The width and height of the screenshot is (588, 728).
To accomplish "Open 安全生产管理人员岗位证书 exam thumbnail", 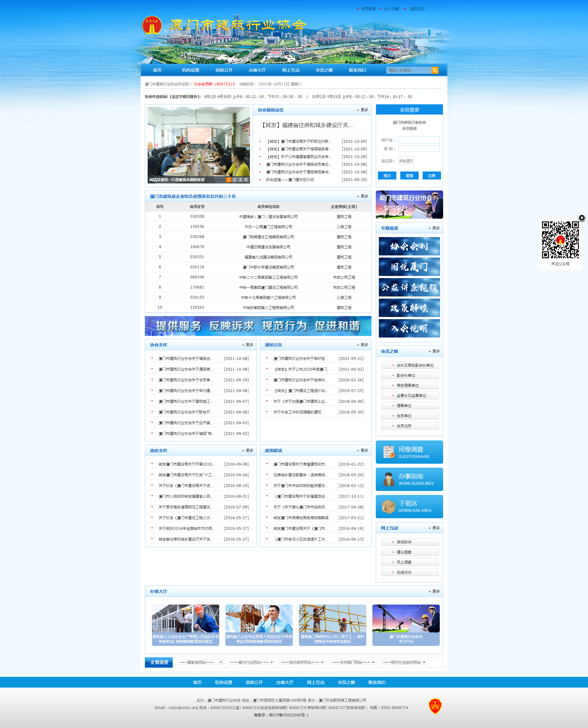I will (x=185, y=625).
